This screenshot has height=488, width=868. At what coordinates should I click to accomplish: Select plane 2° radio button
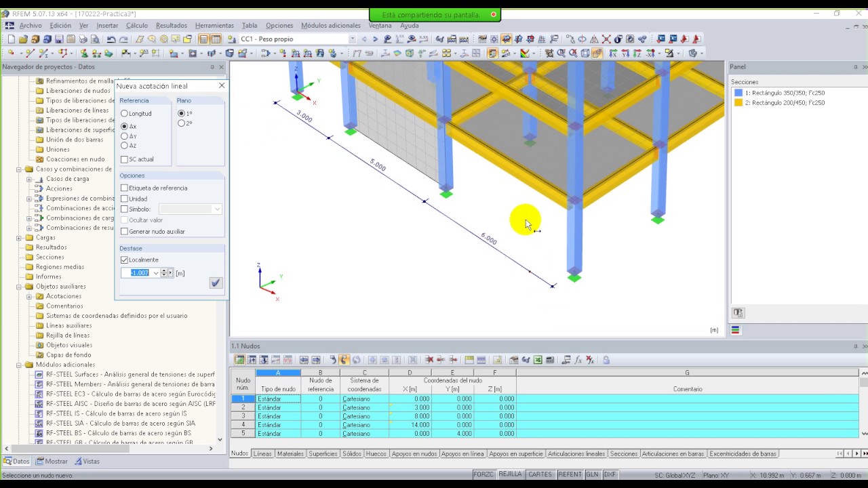[x=181, y=123]
